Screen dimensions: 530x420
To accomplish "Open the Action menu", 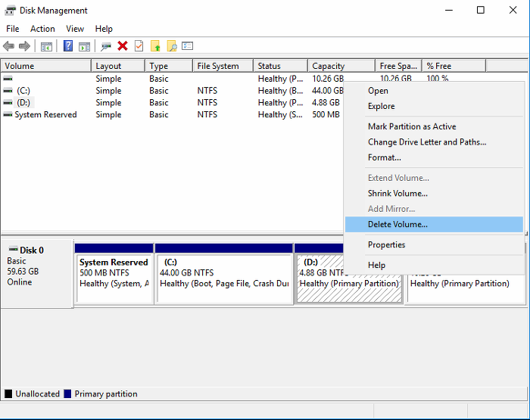I will coord(42,29).
